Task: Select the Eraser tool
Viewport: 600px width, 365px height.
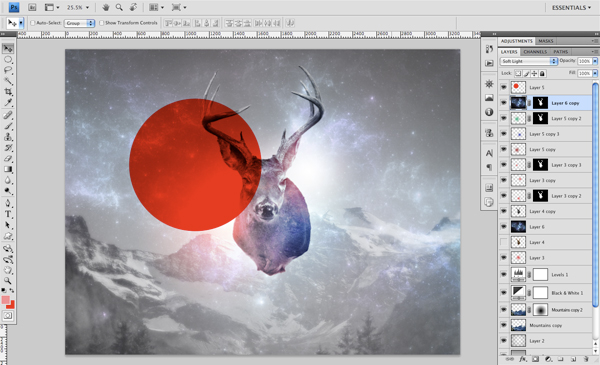Action: 8,158
